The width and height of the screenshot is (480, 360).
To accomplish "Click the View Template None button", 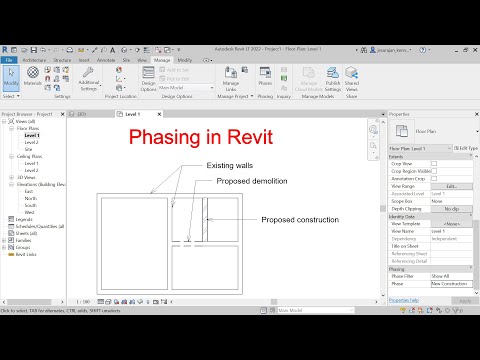I will pyautogui.click(x=452, y=224).
